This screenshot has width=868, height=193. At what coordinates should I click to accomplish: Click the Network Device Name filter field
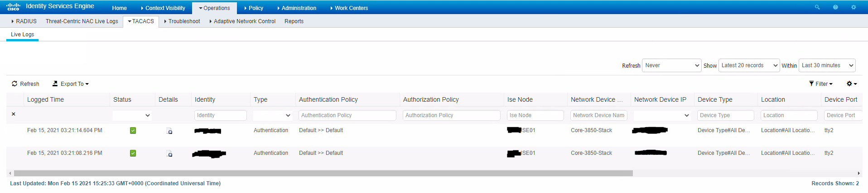599,115
